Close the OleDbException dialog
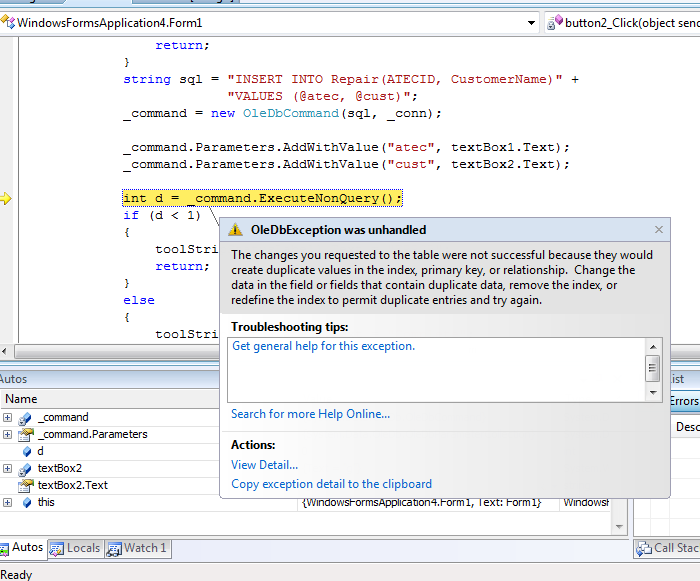The height and width of the screenshot is (581, 700). (x=658, y=230)
